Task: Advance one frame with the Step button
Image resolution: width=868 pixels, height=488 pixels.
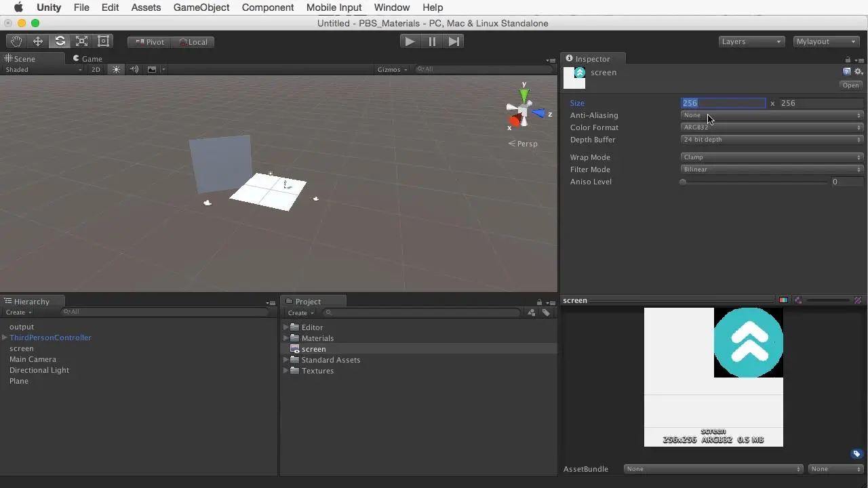Action: 454,41
